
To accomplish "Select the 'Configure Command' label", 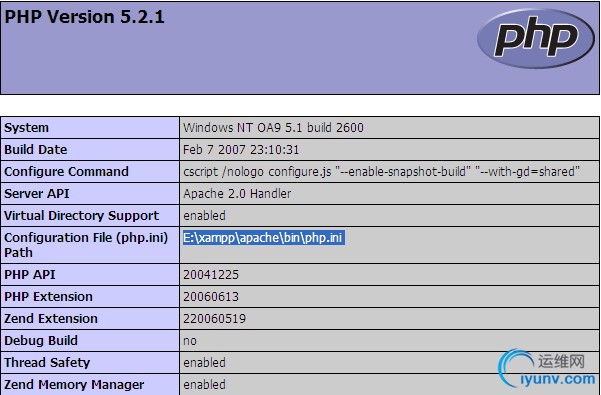I will point(66,171).
